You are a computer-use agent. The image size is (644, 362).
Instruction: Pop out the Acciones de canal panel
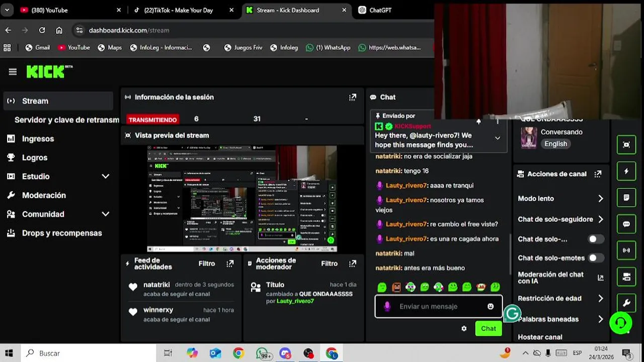pyautogui.click(x=598, y=174)
